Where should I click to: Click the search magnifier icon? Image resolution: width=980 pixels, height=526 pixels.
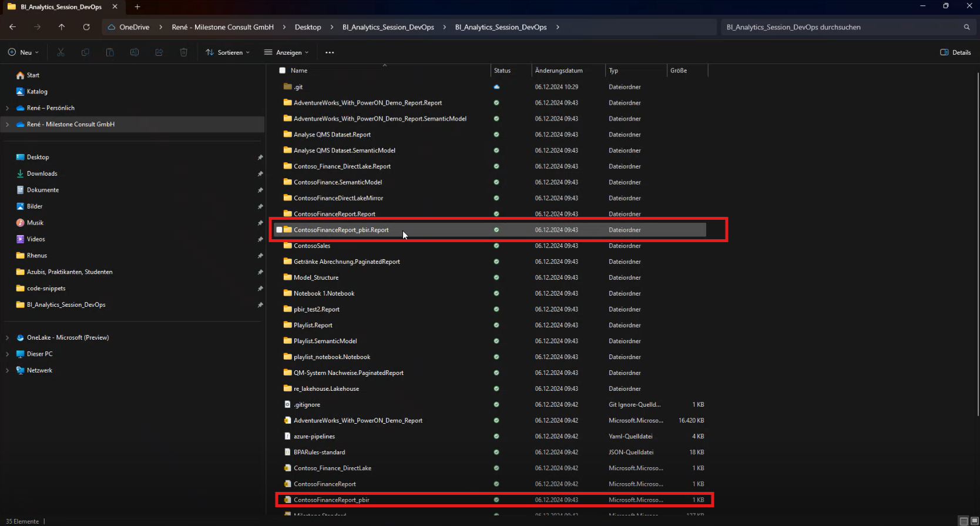(966, 27)
